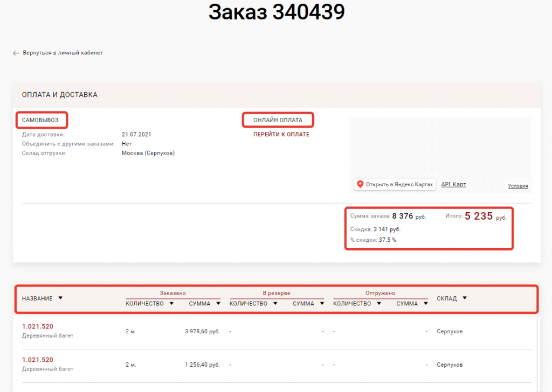Sort Заказано Сумма column arrow

pos(218,304)
